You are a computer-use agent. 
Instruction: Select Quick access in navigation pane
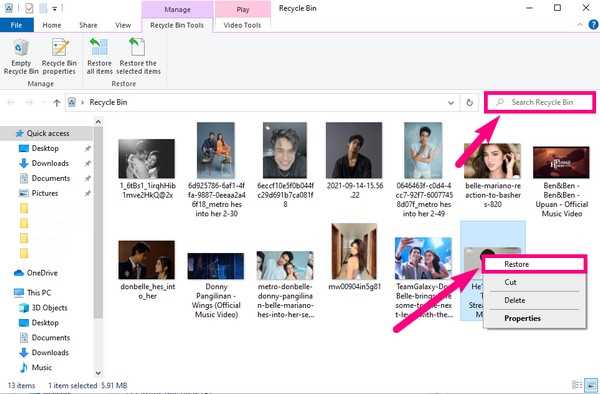pos(47,133)
